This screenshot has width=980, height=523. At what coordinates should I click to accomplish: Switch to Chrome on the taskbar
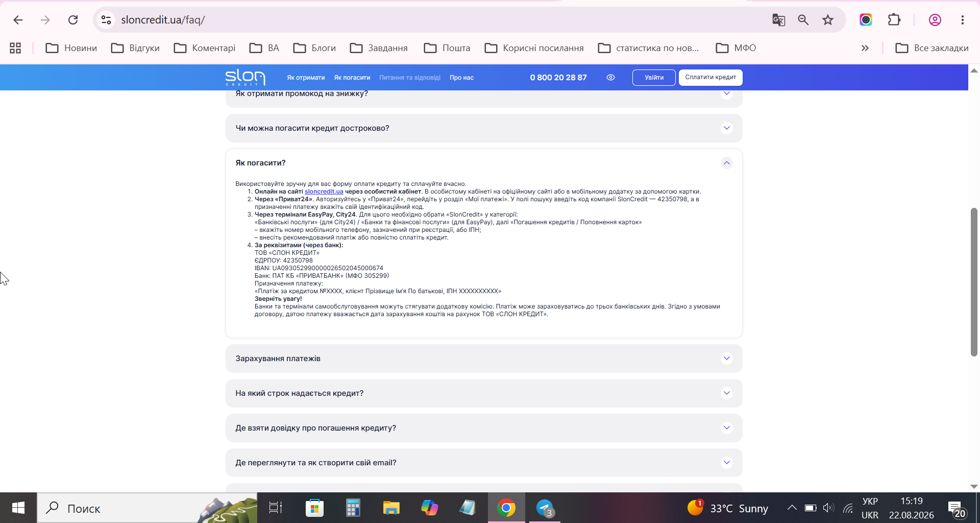(506, 508)
